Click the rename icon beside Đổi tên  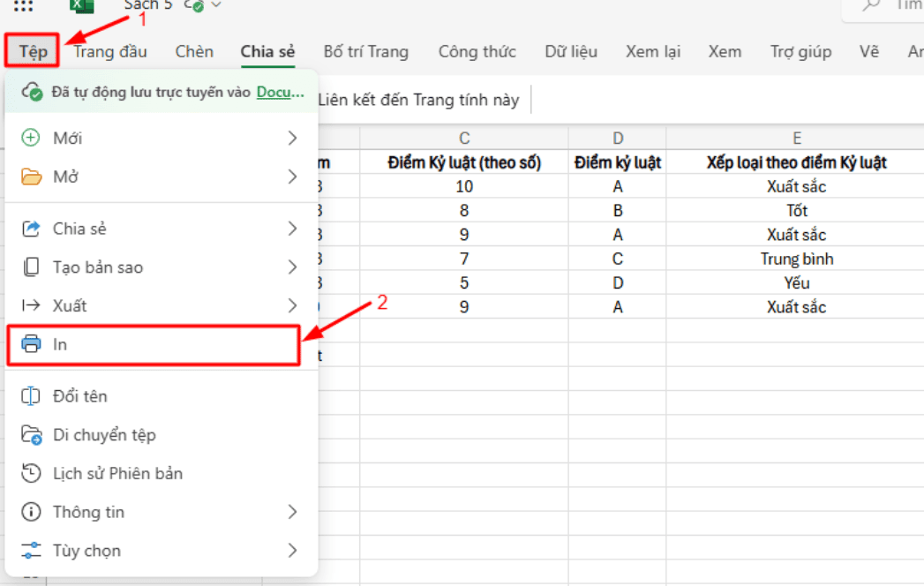(x=31, y=396)
